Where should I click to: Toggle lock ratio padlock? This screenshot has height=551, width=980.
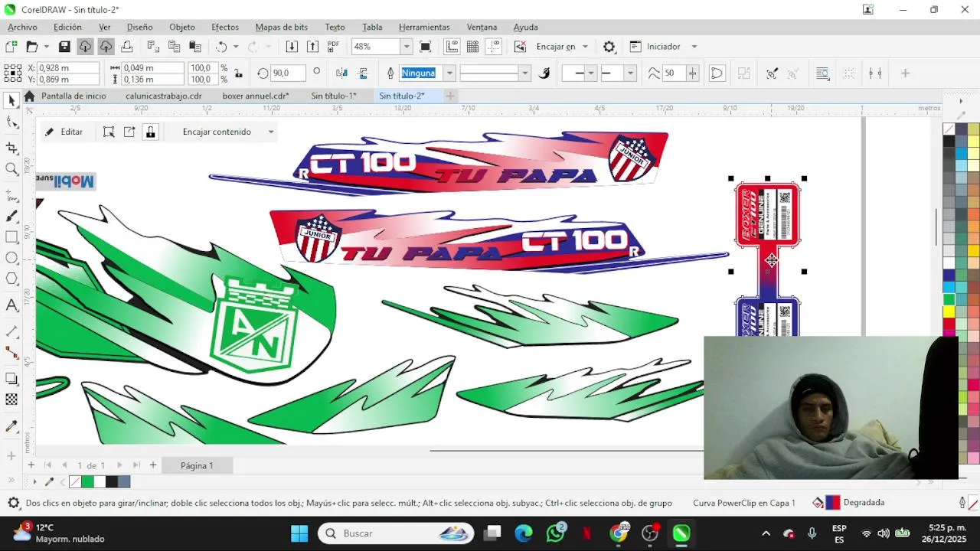239,73
